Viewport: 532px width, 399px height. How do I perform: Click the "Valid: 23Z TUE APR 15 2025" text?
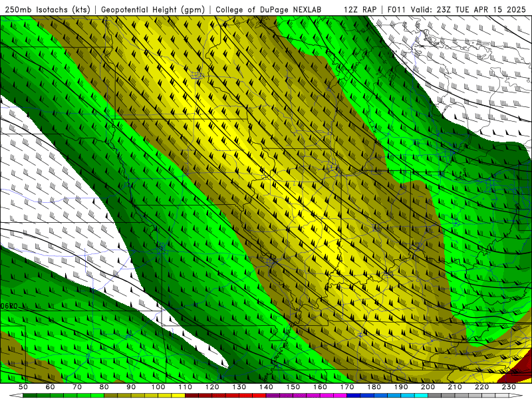468,9
